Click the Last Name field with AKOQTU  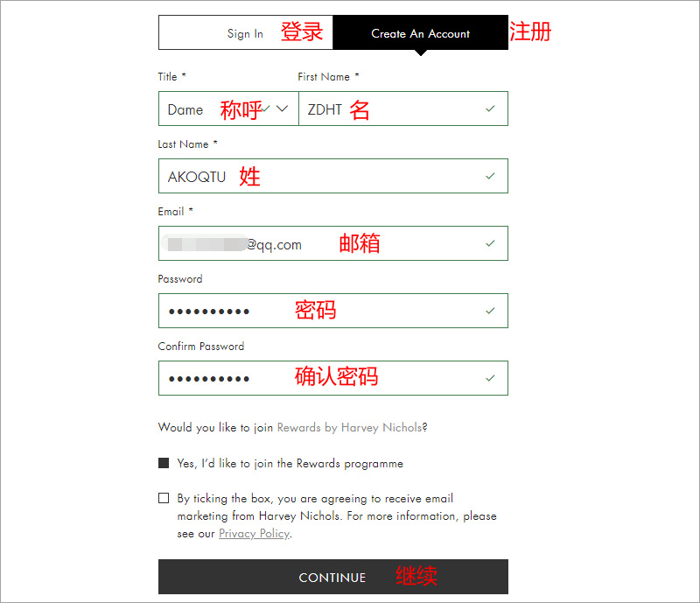tap(333, 176)
